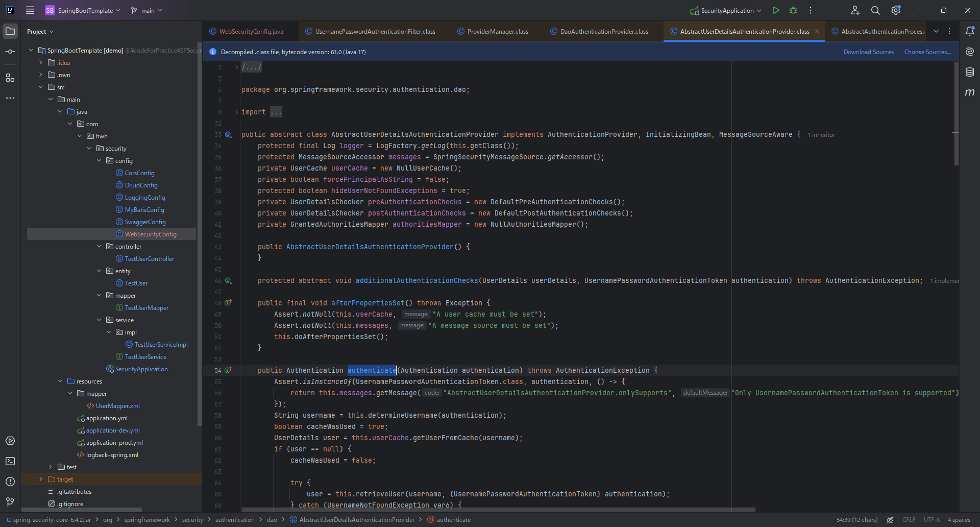Open the Git version control tool window

pyautogui.click(x=10, y=501)
